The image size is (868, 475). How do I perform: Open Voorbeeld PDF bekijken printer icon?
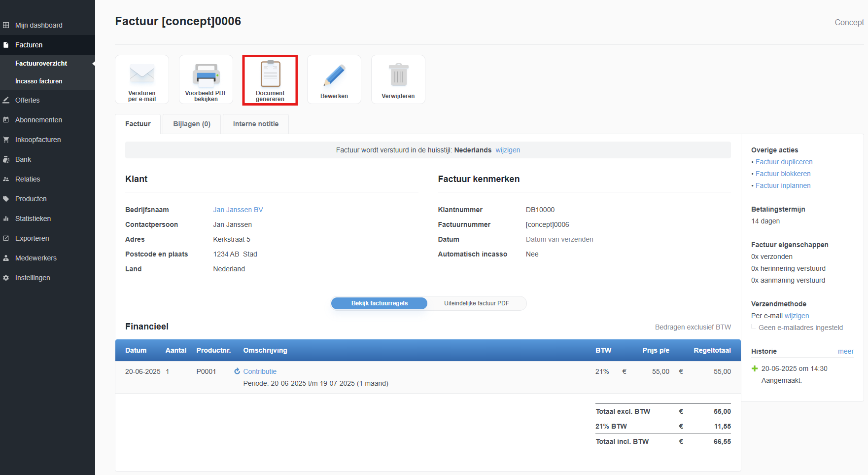pos(206,75)
